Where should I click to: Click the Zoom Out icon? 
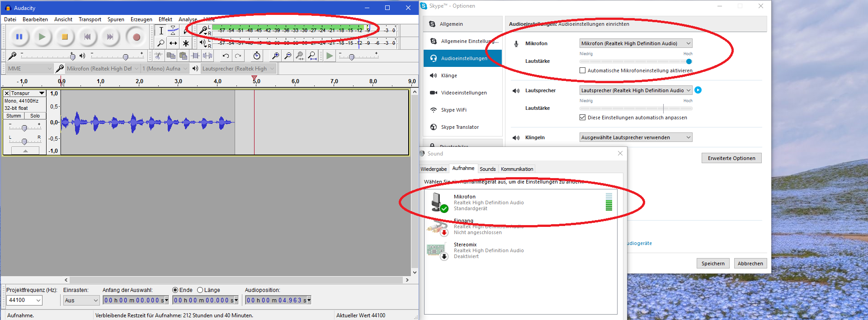click(288, 56)
